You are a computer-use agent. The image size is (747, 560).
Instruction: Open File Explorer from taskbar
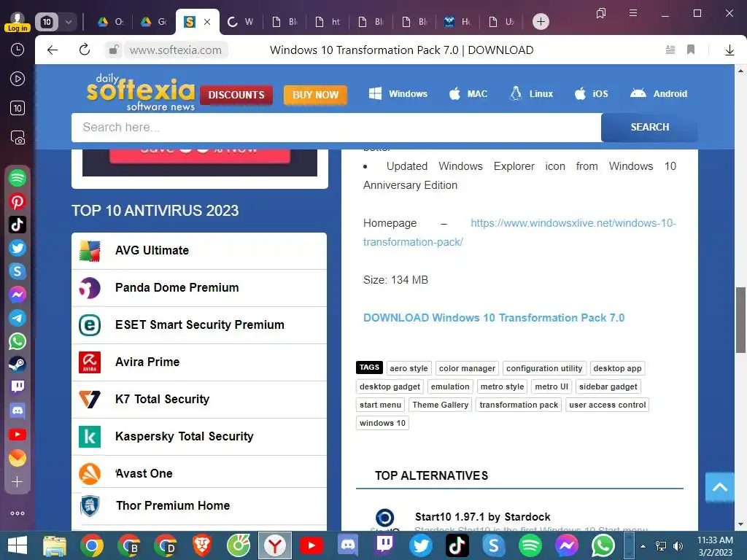(55, 545)
